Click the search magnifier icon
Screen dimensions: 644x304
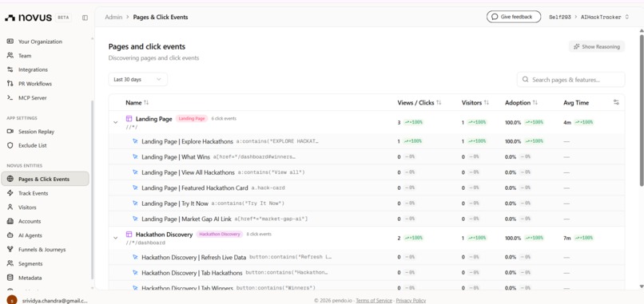[x=525, y=80]
